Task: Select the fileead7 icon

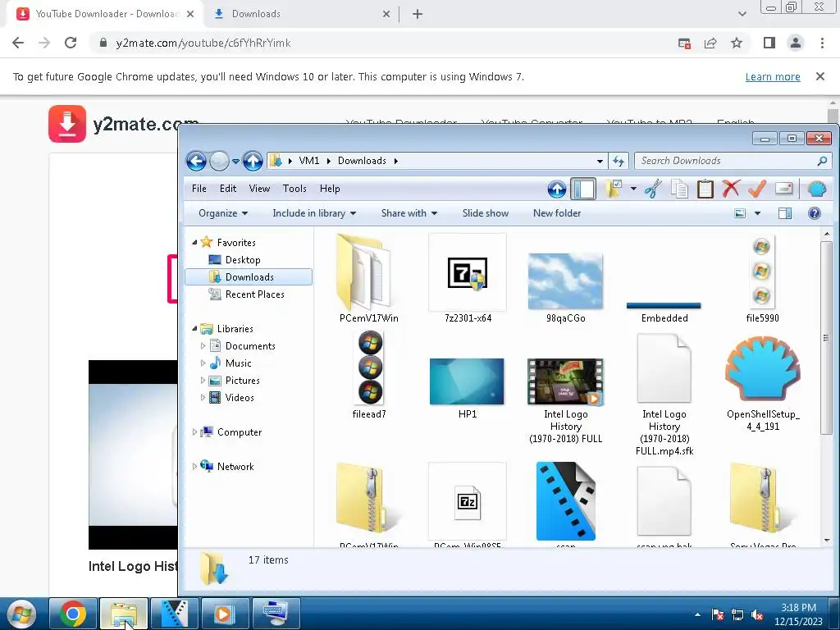Action: tap(369, 375)
